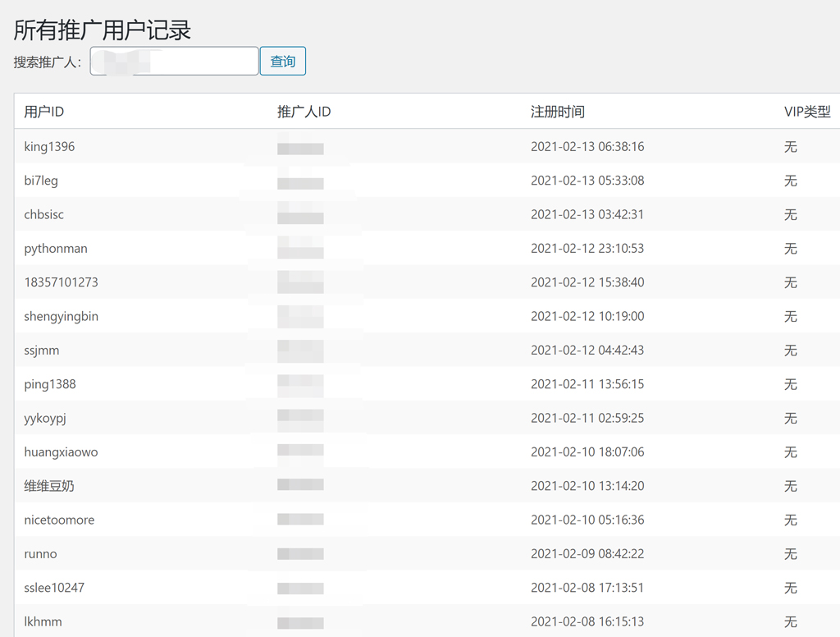Viewport: 840px width, 637px height.
Task: Click blurred promoter ID in lkhmm row
Action: tap(300, 622)
